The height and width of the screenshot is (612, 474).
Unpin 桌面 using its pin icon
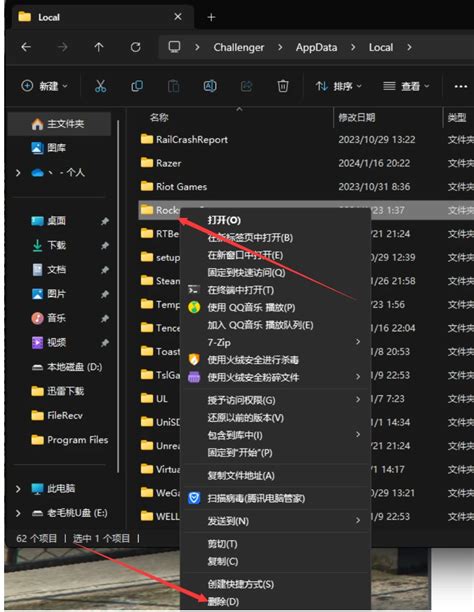coord(105,221)
